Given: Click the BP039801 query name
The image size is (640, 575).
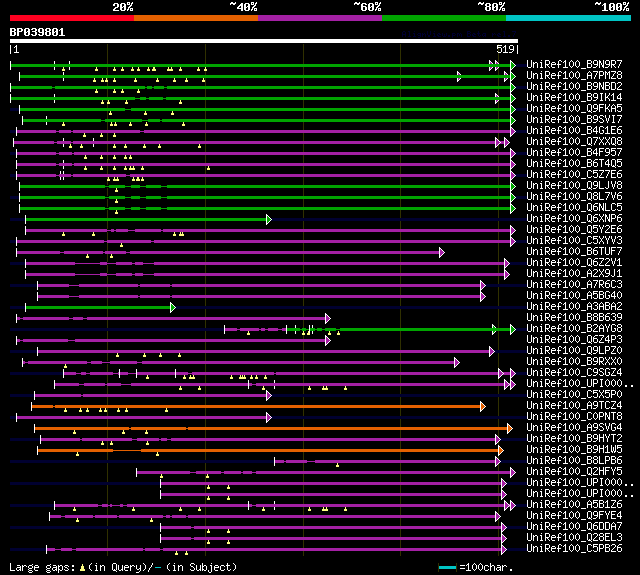Looking at the screenshot, I should [x=37, y=32].
